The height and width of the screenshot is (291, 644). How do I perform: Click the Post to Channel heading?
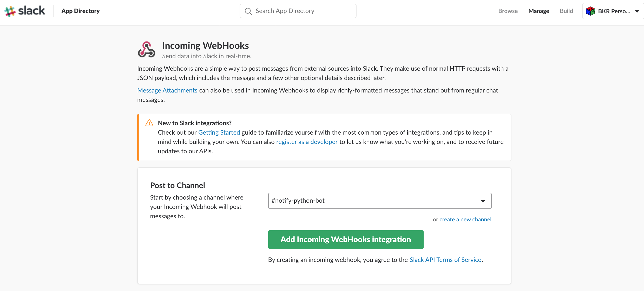point(178,186)
